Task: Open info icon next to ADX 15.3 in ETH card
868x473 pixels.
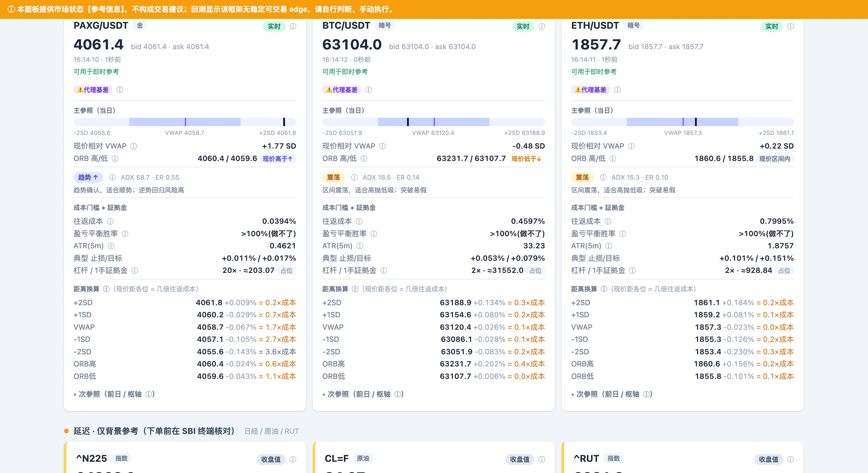Action: pos(603,177)
